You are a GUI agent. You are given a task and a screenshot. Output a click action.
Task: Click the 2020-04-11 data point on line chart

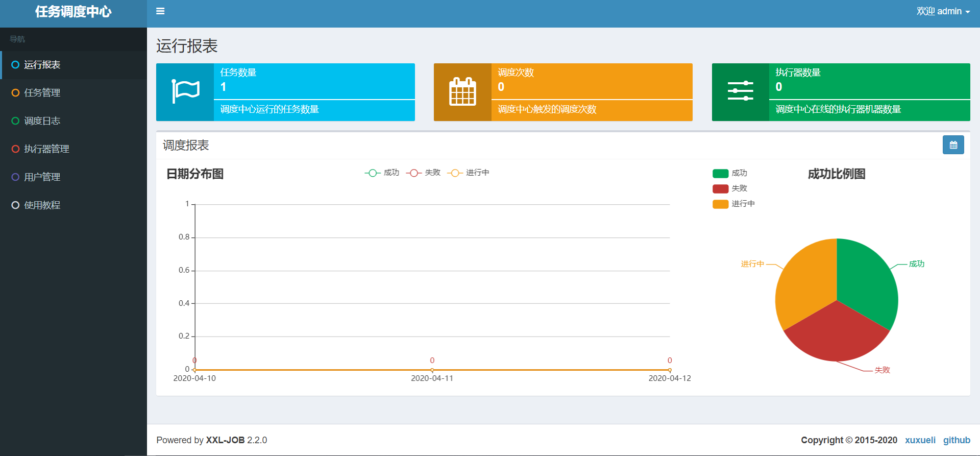pyautogui.click(x=432, y=370)
